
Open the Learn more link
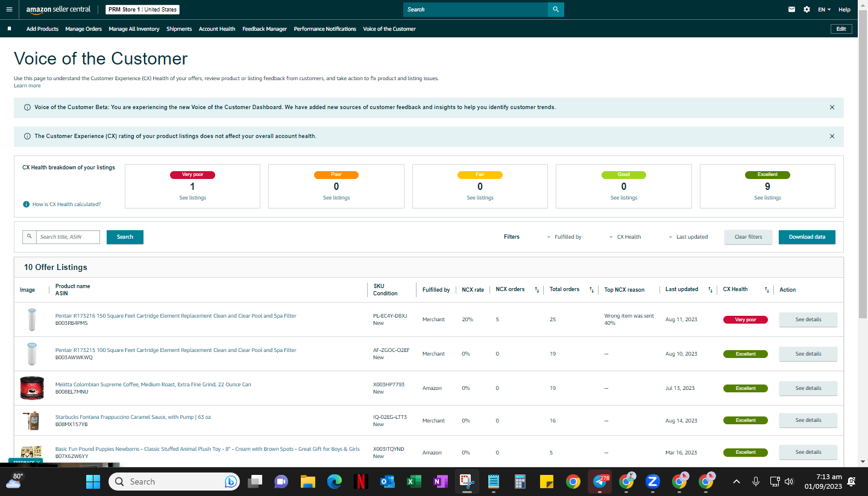coord(27,86)
